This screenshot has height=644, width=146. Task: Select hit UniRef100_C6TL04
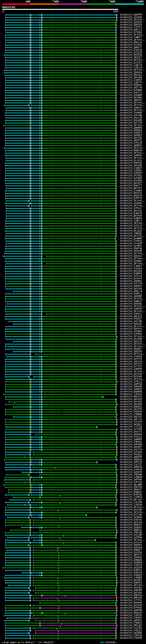(x=131, y=276)
